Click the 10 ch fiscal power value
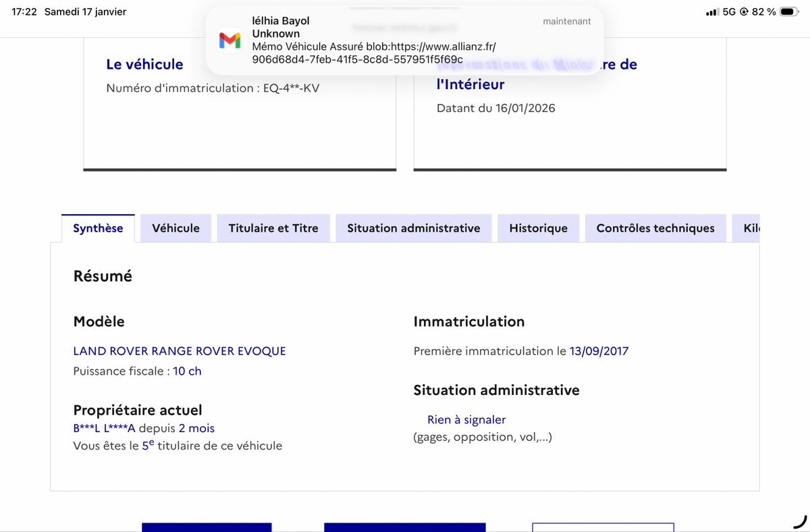Screen dimensions: 810x532 tap(187, 371)
